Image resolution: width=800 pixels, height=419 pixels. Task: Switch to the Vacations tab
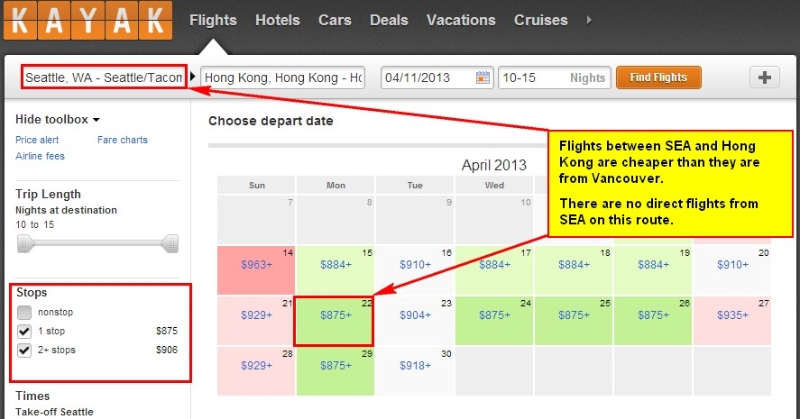click(461, 20)
